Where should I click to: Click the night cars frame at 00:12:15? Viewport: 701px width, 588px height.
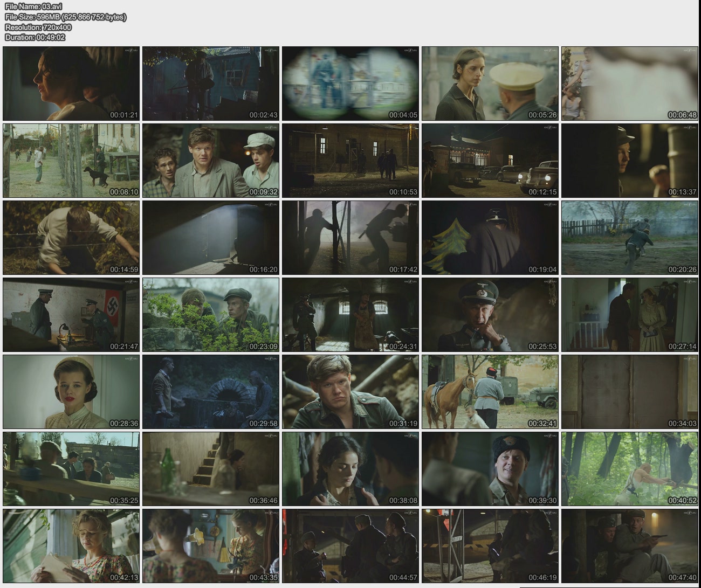(490, 161)
